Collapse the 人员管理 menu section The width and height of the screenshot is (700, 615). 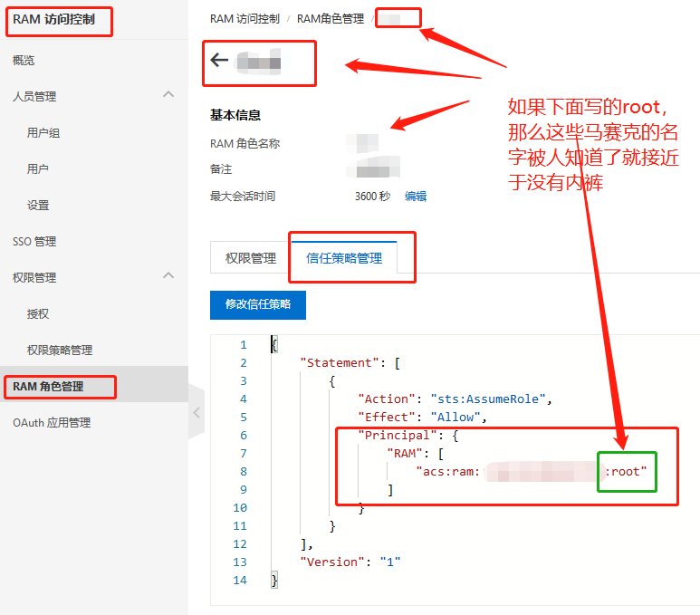pyautogui.click(x=168, y=95)
